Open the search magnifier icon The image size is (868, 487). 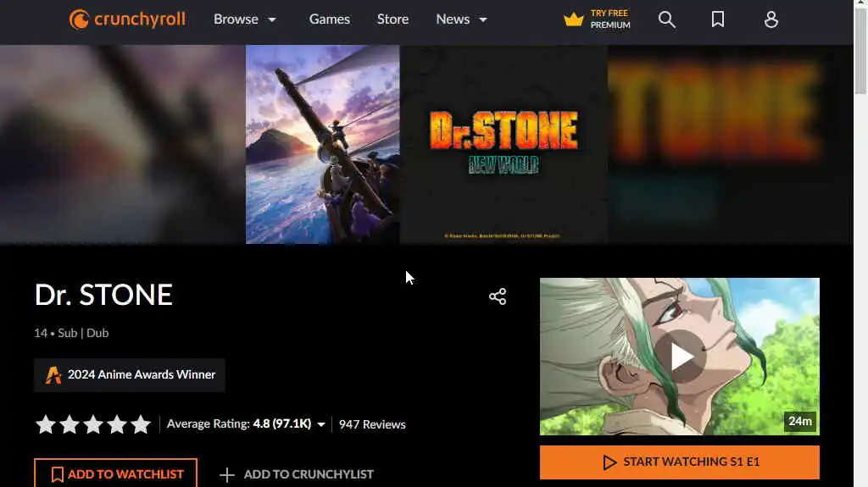point(666,19)
